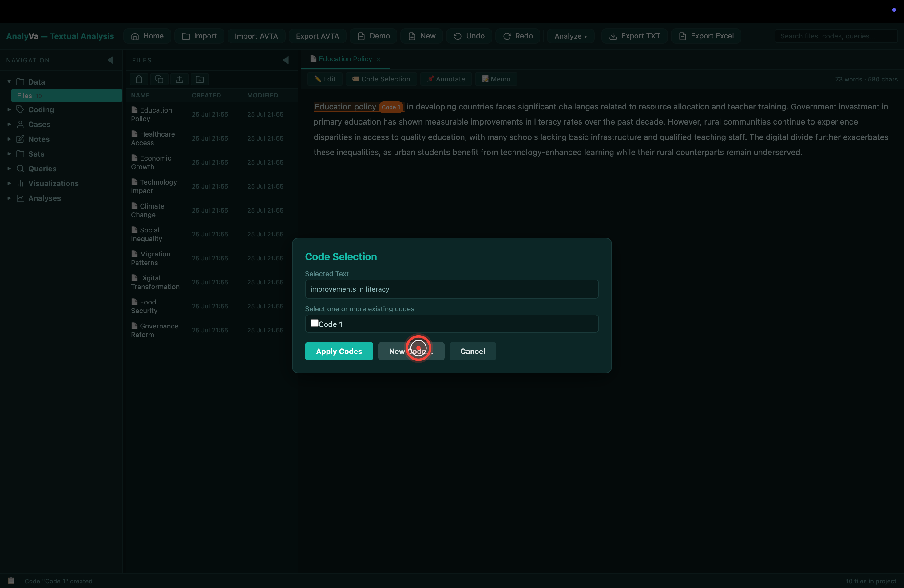
Task: Click the Annotate pin button
Action: pos(446,79)
